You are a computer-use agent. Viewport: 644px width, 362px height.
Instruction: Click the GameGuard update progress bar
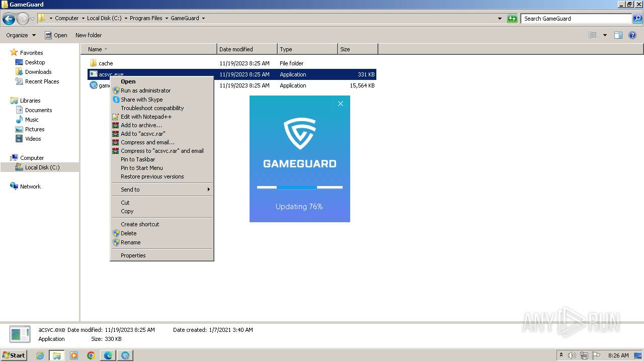pos(300,187)
